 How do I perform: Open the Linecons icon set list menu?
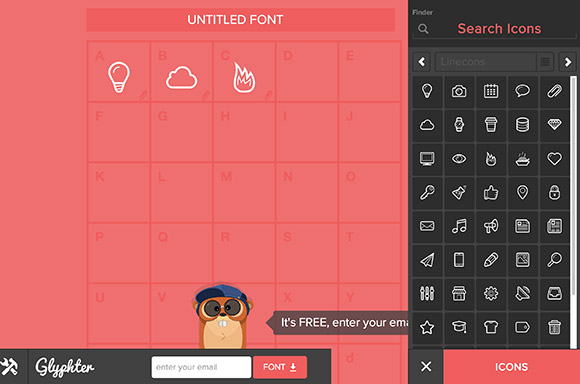[545, 62]
